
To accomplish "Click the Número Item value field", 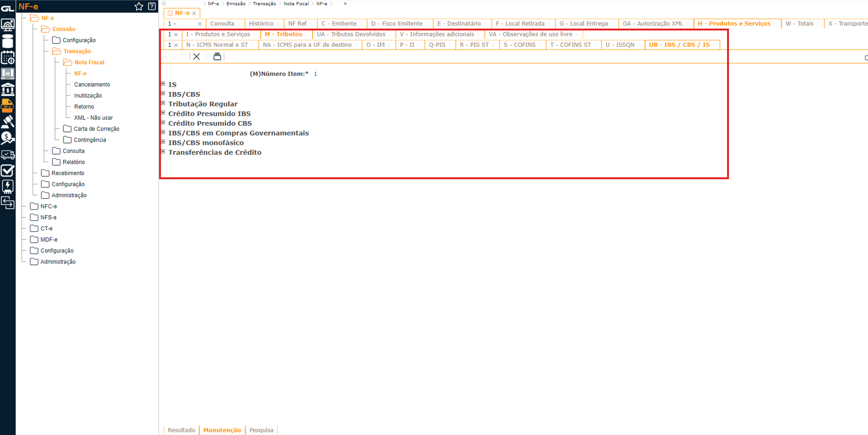I will click(315, 74).
